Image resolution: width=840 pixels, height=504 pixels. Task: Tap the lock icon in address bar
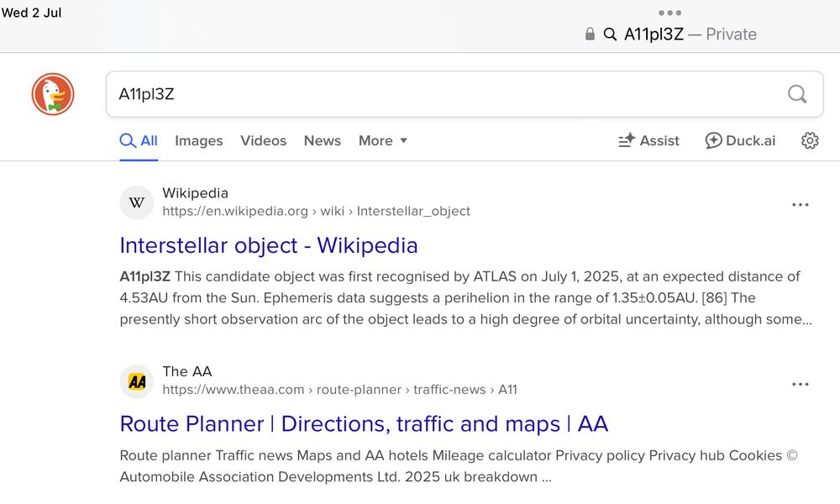[590, 34]
